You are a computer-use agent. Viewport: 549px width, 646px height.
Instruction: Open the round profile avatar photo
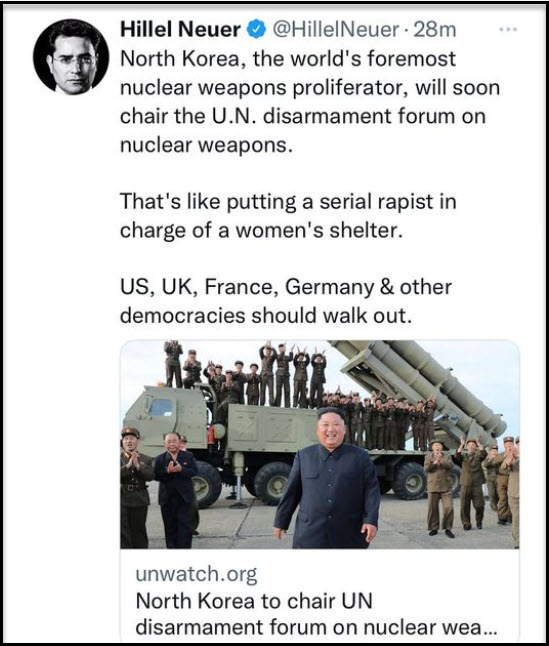71,57
